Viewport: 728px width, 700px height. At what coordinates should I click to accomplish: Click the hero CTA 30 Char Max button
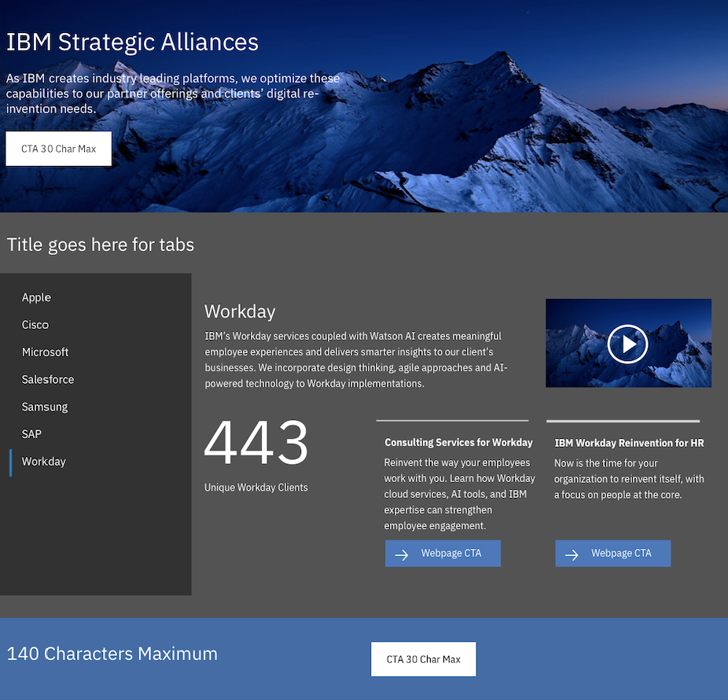pos(58,149)
